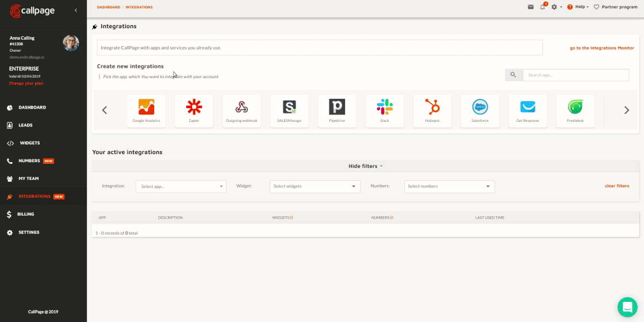Collapse the Hide filters bar
The height and width of the screenshot is (322, 644).
(365, 166)
